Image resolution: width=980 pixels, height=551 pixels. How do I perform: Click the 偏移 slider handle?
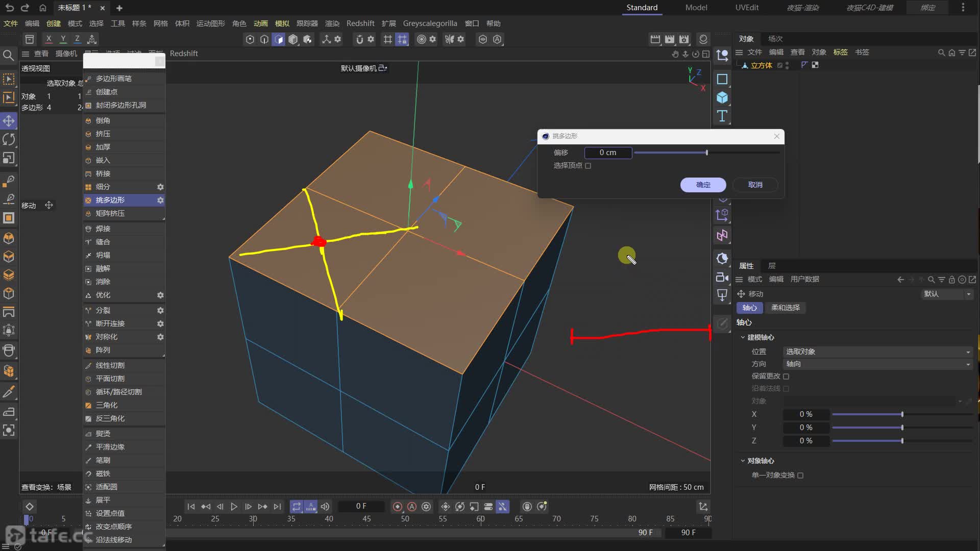(707, 153)
